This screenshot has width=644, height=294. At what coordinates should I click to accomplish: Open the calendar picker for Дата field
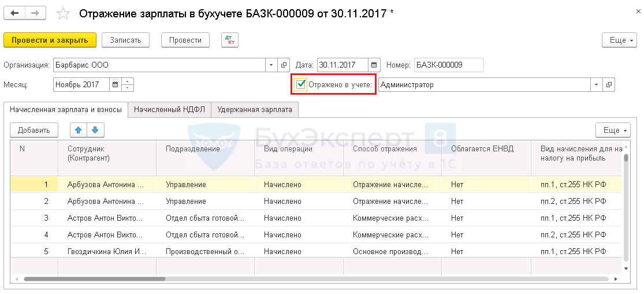(374, 65)
